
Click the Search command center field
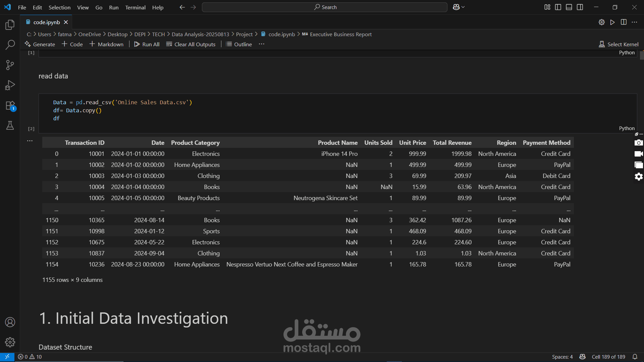click(324, 7)
